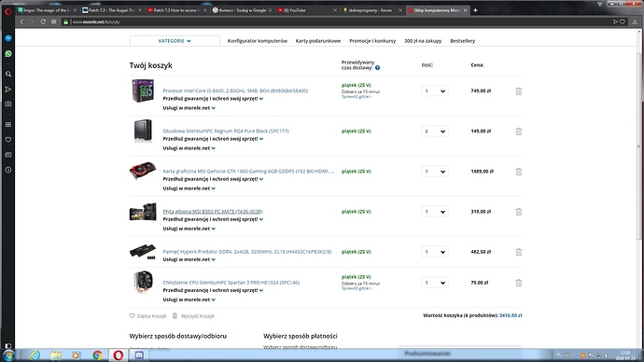This screenshot has width=644, height=362.
Task: Delete SilentiumPC Regnum case from cart
Action: (x=519, y=132)
